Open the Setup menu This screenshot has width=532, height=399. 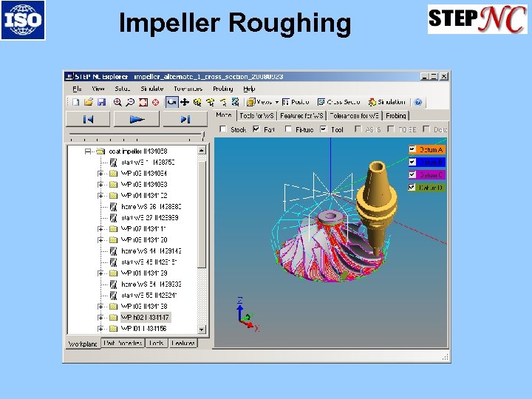tap(123, 89)
